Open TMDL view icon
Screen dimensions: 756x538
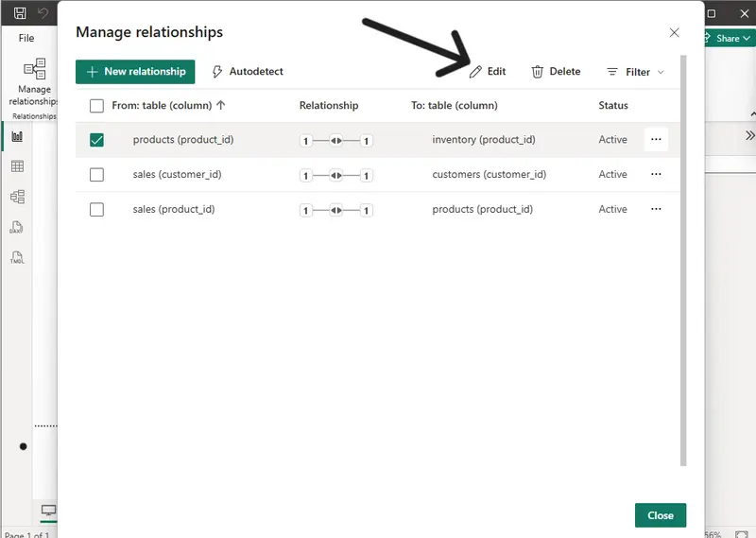pos(17,258)
